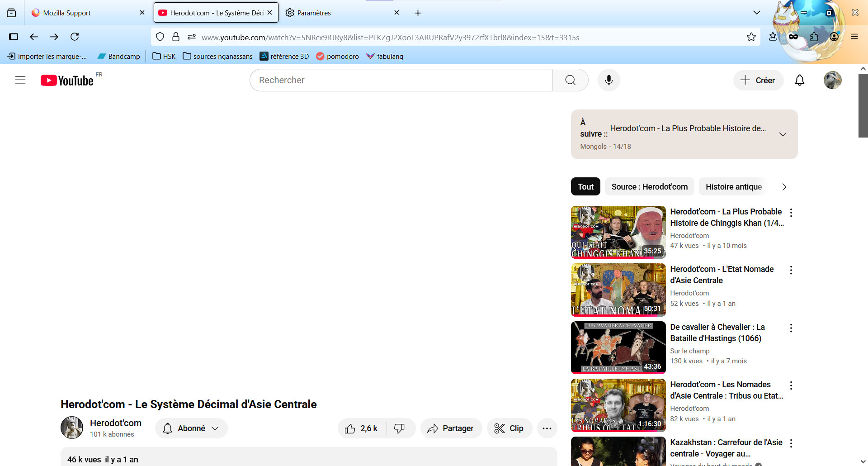Viewport: 868px width, 466px height.
Task: Click the scrollbar down arrow
Action: click(863, 461)
